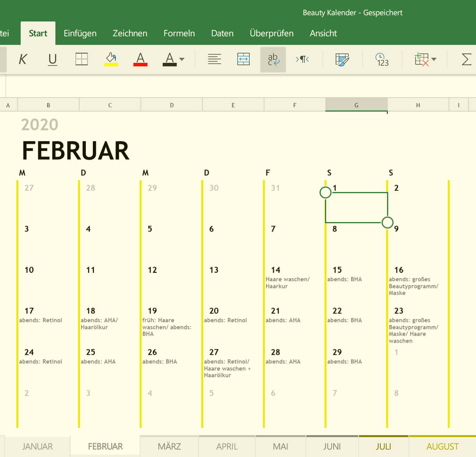This screenshot has width=476, height=457.
Task: Click the upper-left selection handle circle
Action: click(325, 192)
